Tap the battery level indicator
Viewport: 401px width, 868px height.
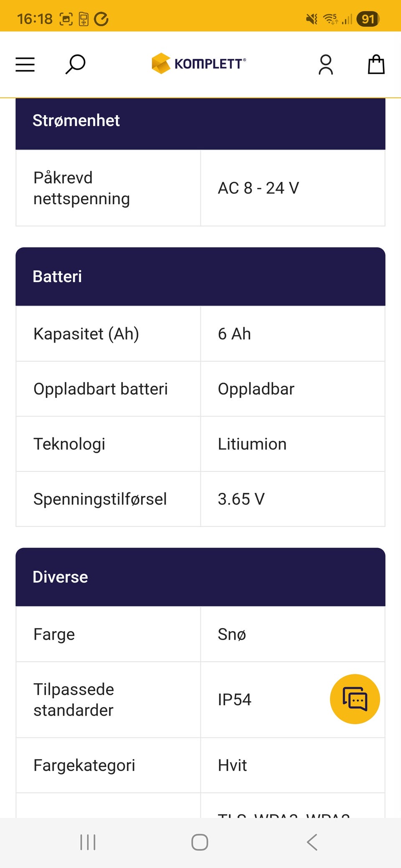368,19
